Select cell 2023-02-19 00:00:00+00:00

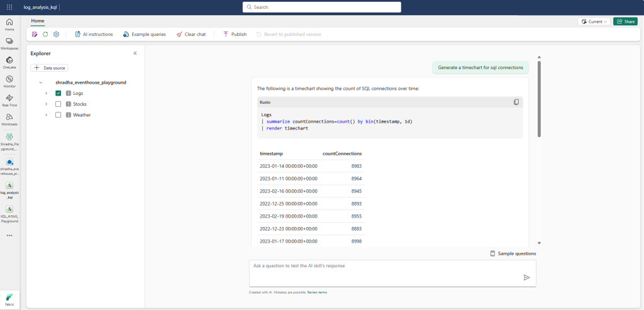tap(288, 216)
